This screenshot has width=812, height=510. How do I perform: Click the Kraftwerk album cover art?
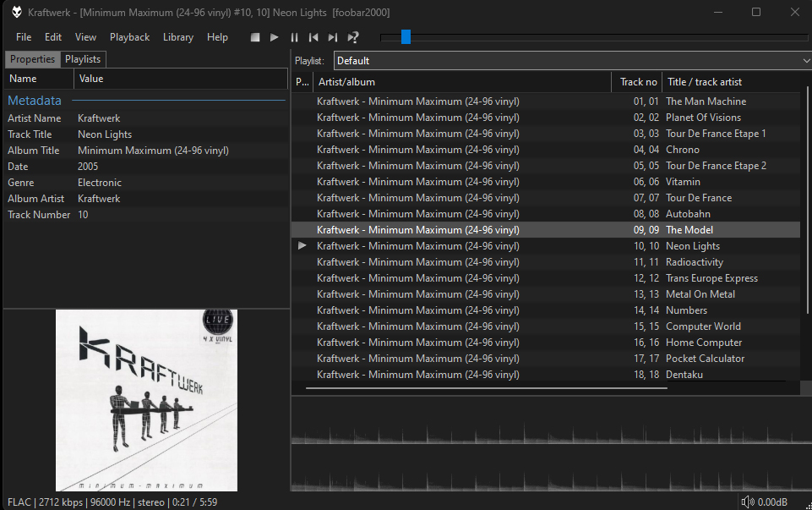pyautogui.click(x=146, y=400)
